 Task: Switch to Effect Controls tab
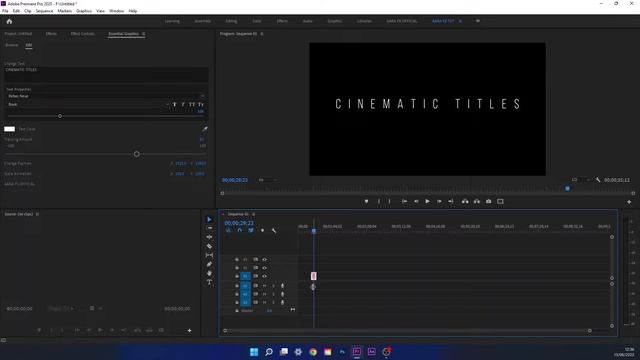click(82, 34)
